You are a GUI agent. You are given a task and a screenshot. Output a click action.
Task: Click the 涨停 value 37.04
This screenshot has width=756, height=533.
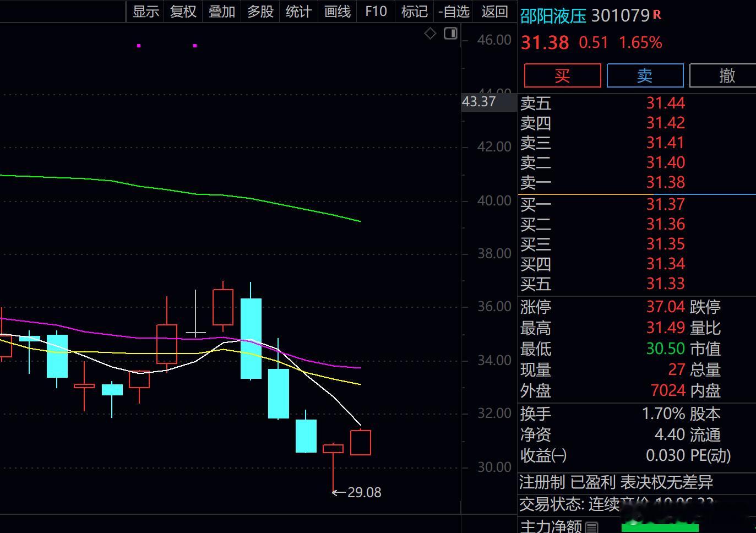pyautogui.click(x=665, y=307)
